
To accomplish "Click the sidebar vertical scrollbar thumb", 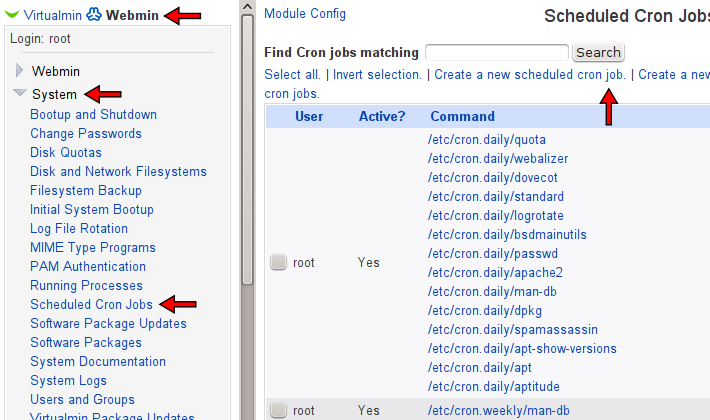I will click(247, 149).
